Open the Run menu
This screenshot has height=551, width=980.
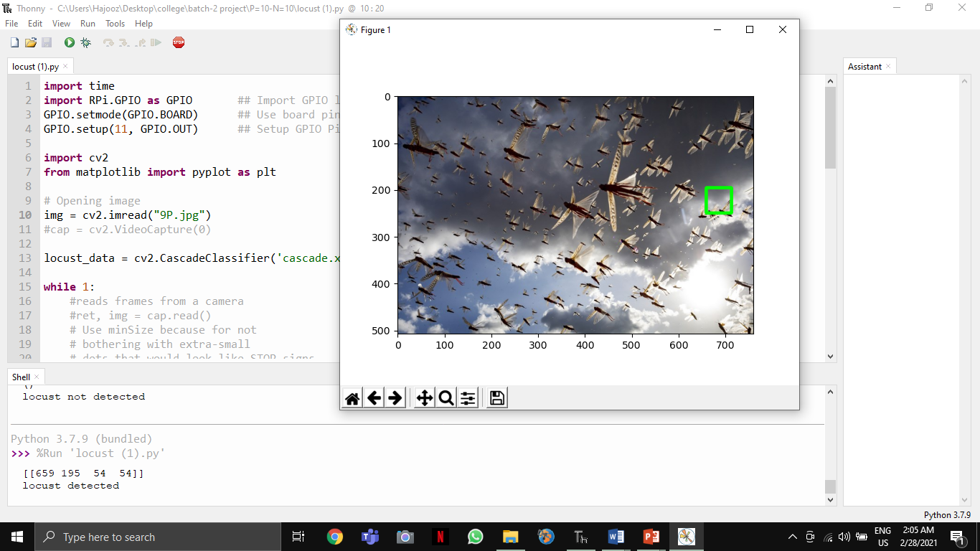click(88, 23)
